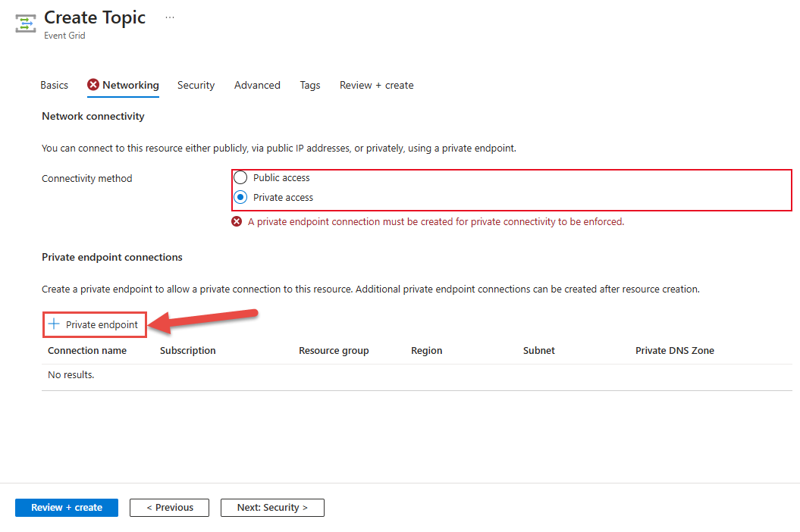
Task: Click the No results row in the table
Action: 71,374
